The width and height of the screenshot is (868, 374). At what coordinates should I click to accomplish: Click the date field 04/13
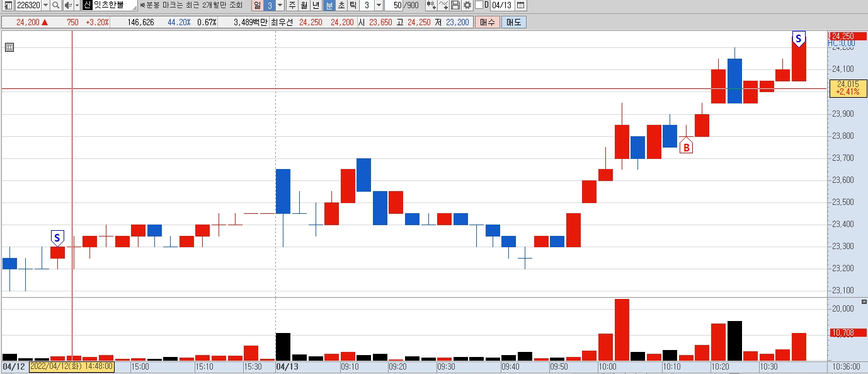(502, 5)
